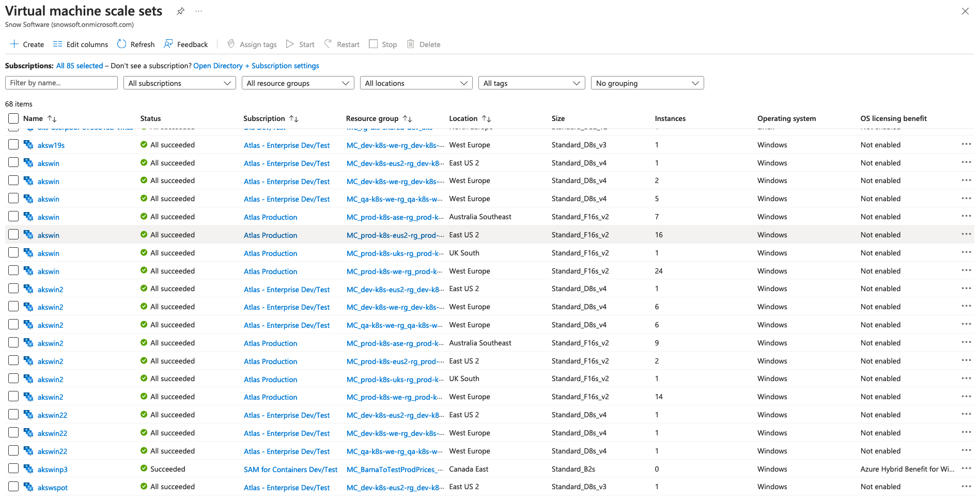Image resolution: width=980 pixels, height=499 pixels.
Task: Click the Refresh icon in the toolbar
Action: 122,44
